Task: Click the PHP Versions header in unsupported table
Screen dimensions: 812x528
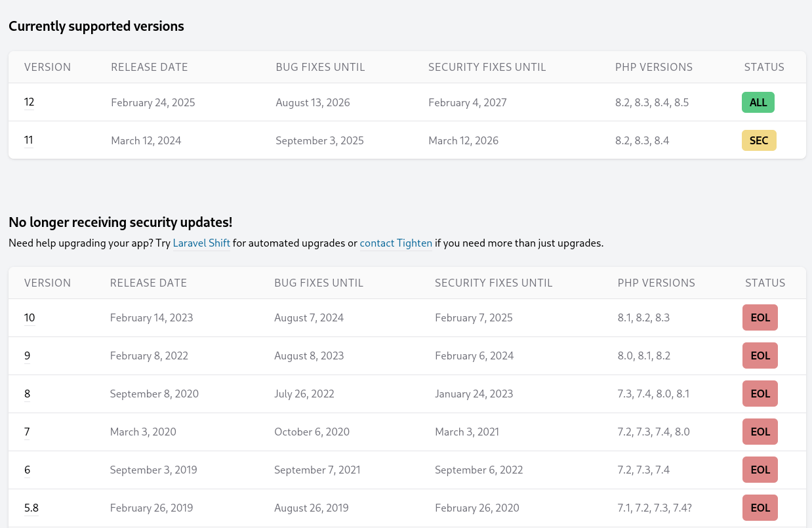Action: pos(656,283)
